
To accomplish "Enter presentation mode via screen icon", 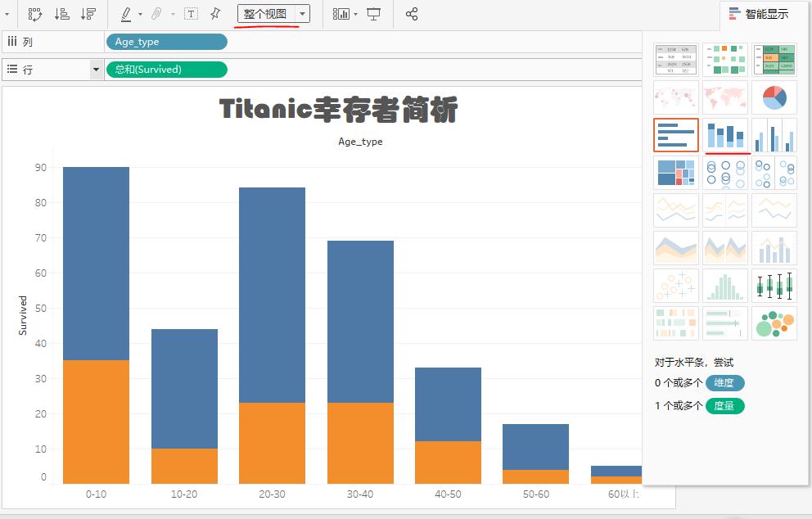I will 373,14.
